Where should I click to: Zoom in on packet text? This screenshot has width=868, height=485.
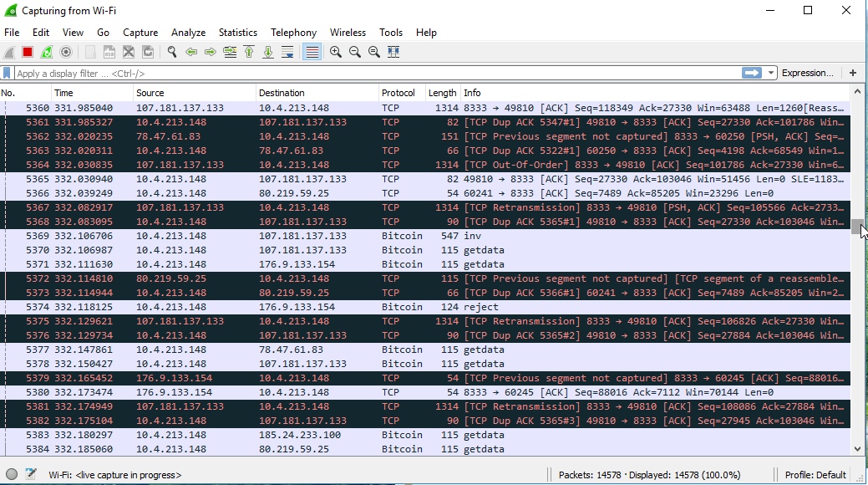(336, 52)
